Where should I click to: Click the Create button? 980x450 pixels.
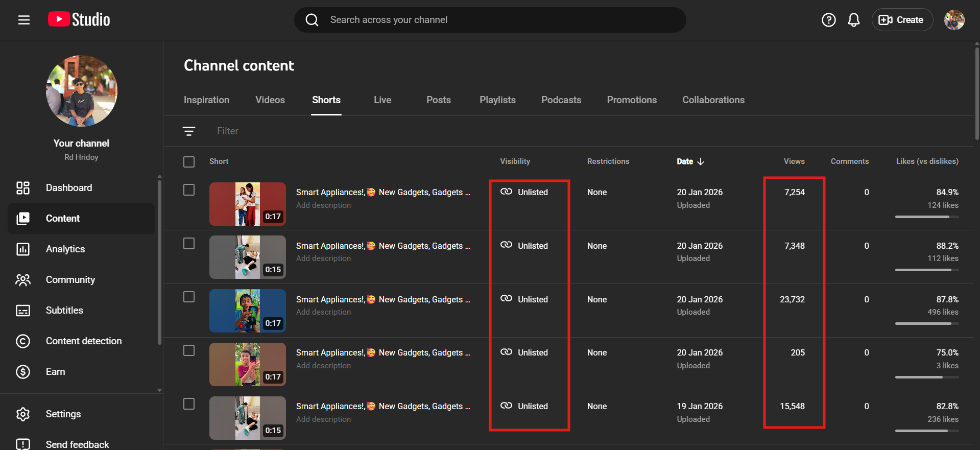tap(902, 20)
